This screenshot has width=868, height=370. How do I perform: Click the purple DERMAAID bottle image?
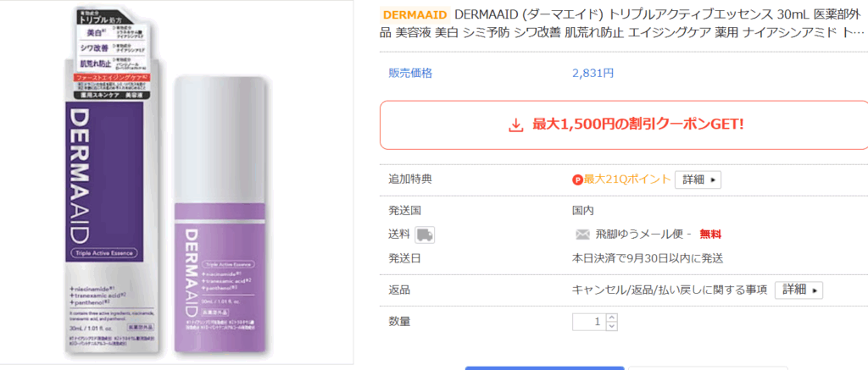(223, 214)
